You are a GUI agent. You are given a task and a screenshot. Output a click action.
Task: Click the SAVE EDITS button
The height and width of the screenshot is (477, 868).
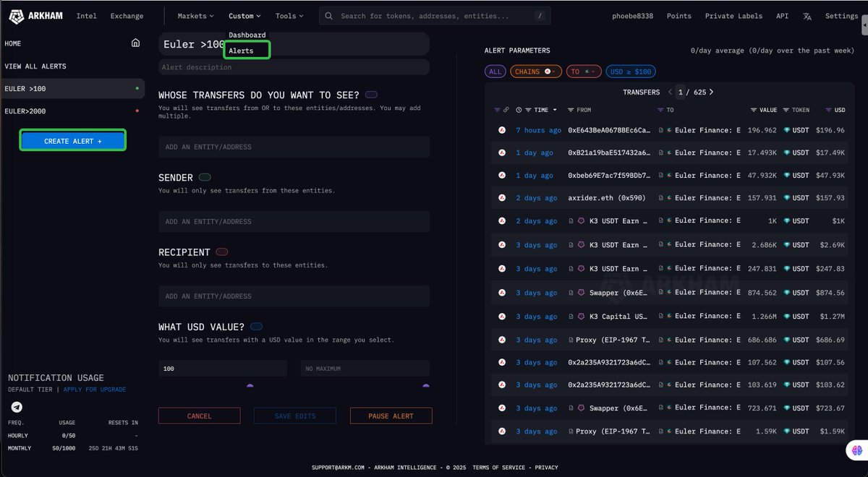295,416
